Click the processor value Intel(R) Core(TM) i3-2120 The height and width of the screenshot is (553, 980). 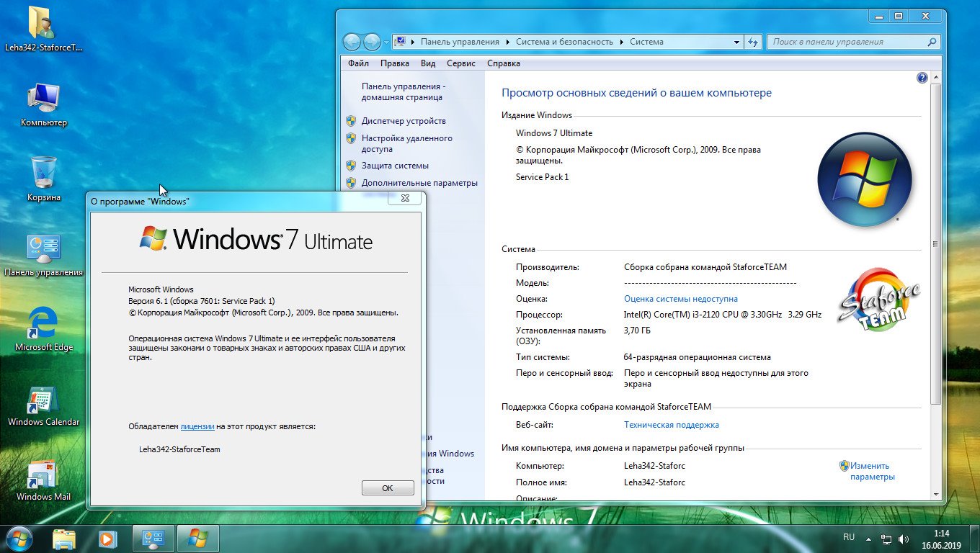pos(723,315)
